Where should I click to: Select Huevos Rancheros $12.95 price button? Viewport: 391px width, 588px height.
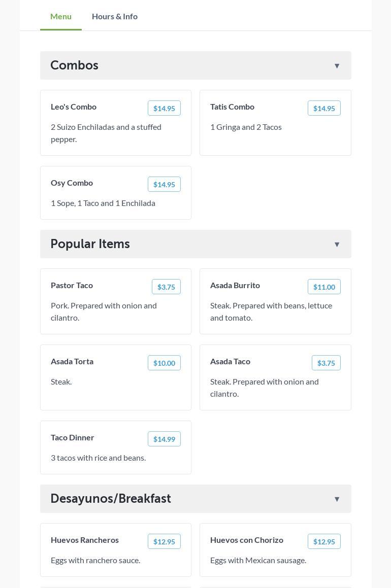click(164, 541)
